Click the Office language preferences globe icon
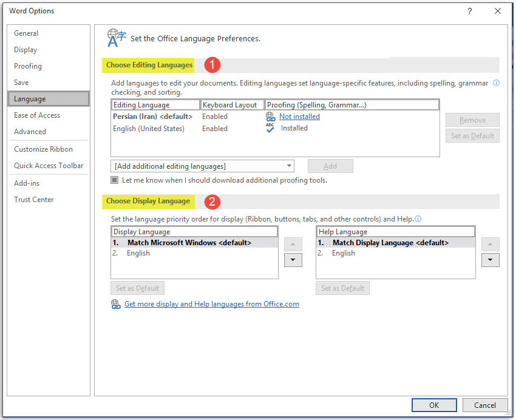 click(116, 38)
